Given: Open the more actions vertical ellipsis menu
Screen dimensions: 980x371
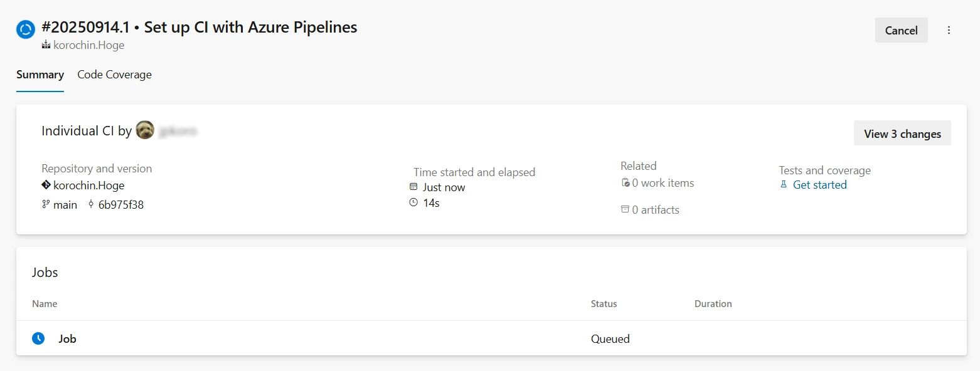Looking at the screenshot, I should [949, 30].
